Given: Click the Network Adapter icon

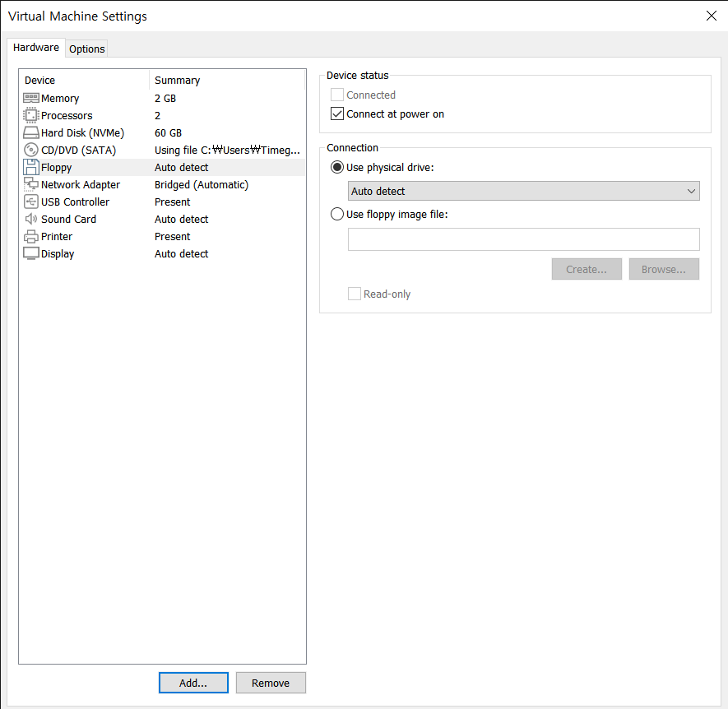Looking at the screenshot, I should tap(31, 184).
